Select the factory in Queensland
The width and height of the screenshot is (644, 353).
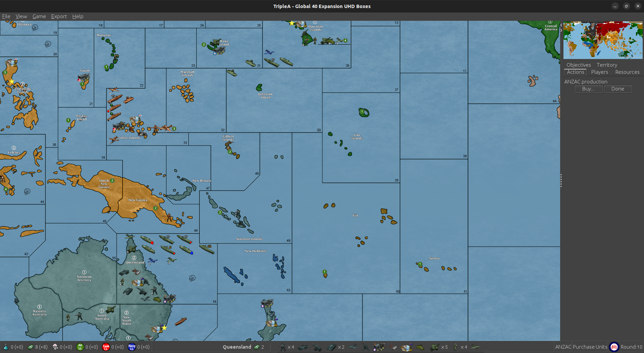pos(136,271)
